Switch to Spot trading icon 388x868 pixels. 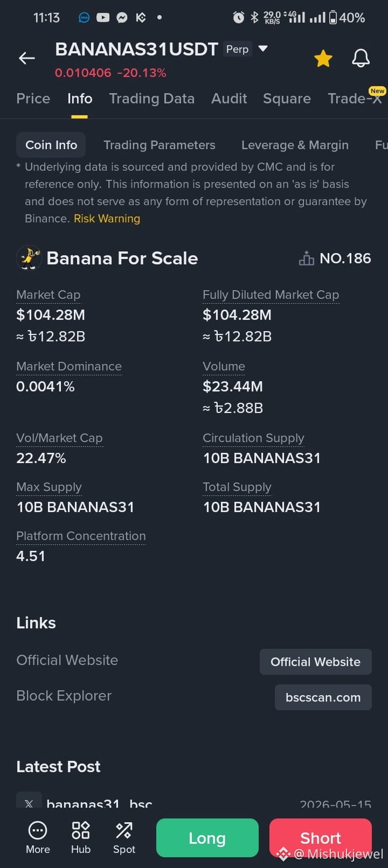click(x=124, y=830)
